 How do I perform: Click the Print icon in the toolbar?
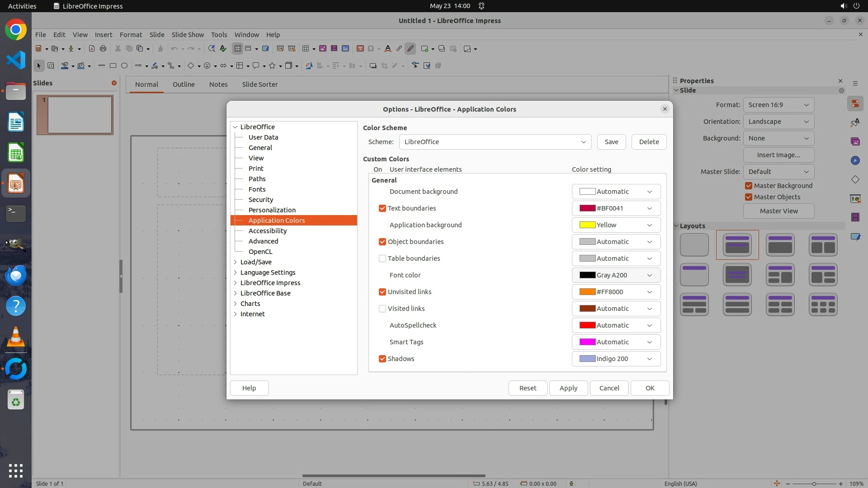click(103, 49)
